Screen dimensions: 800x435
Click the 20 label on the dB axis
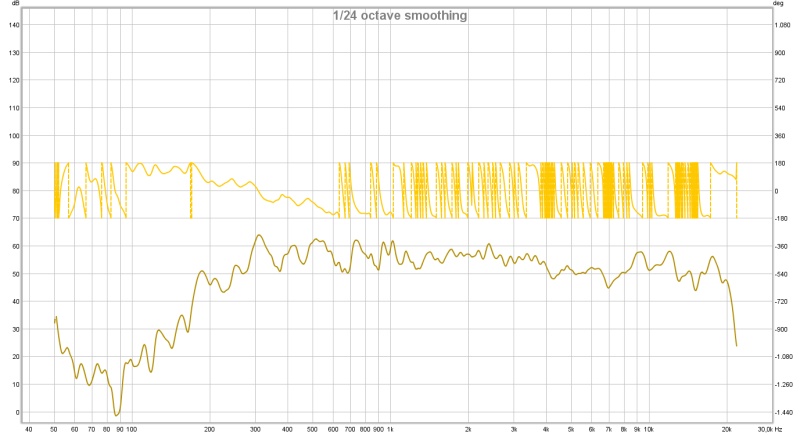16,357
